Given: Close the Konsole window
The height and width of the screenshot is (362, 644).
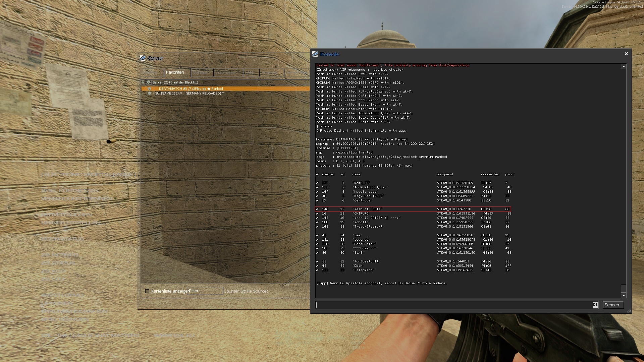Looking at the screenshot, I should click(626, 54).
